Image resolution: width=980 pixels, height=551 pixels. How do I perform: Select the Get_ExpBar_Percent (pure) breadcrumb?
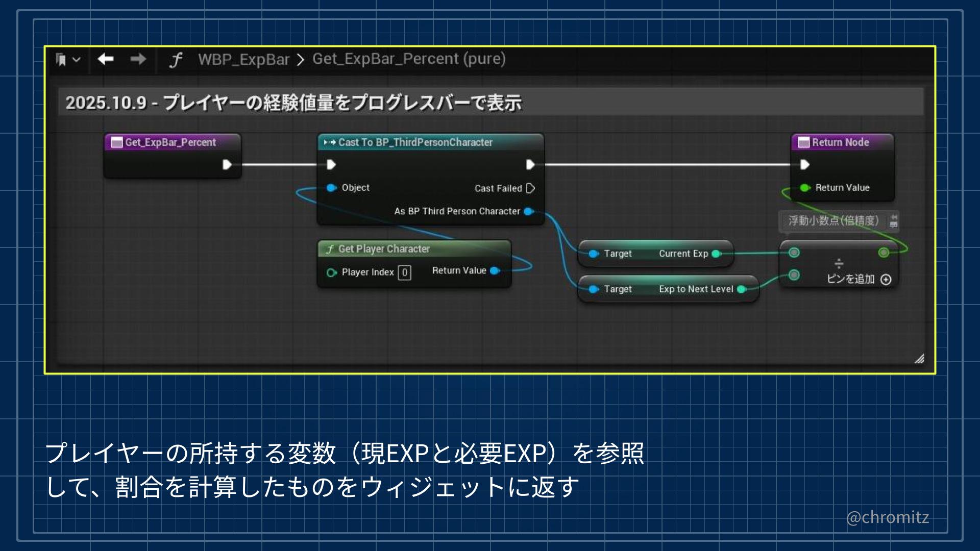(409, 59)
